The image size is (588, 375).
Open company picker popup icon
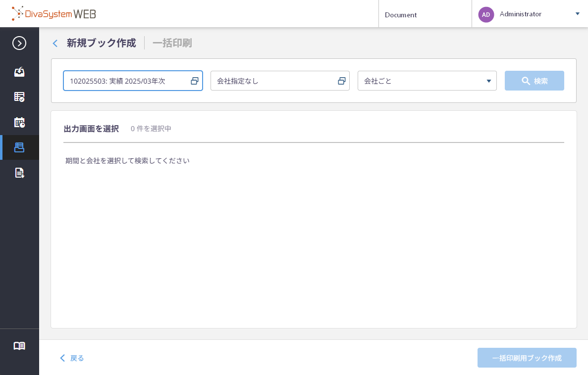342,81
